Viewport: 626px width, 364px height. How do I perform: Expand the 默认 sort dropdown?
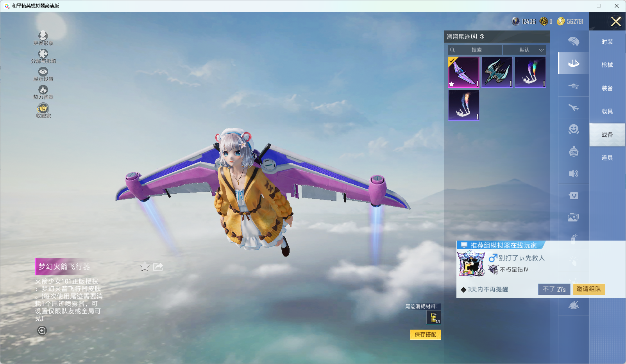(524, 50)
